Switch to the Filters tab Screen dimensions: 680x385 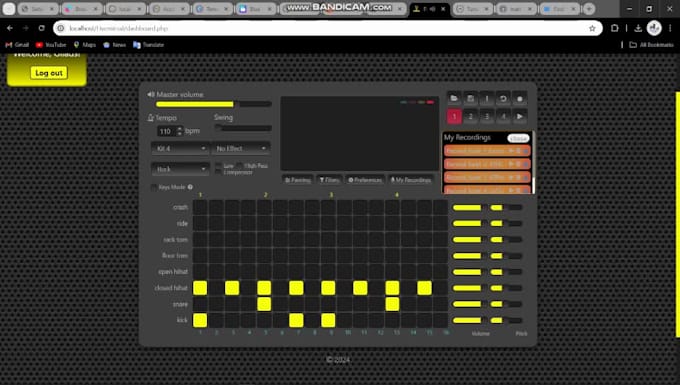[x=329, y=179]
